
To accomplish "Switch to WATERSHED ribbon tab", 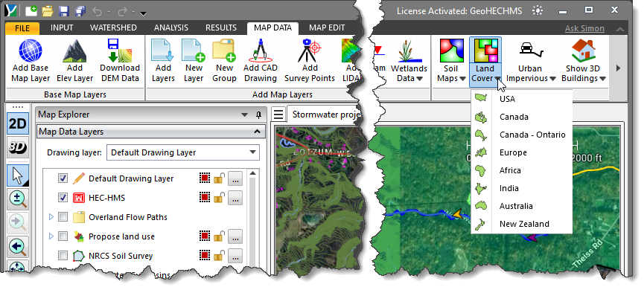I will pos(113,28).
